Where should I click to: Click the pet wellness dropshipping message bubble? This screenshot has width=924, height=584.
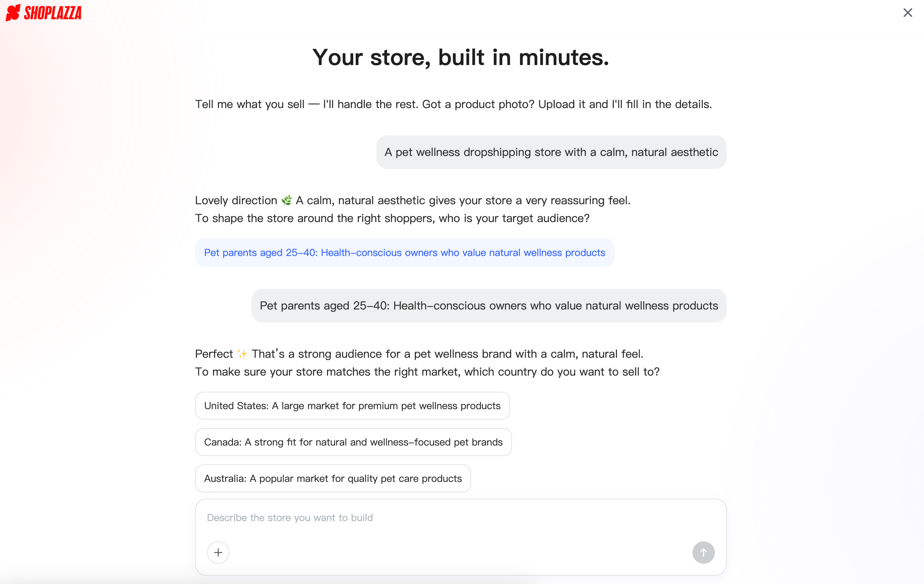click(551, 152)
